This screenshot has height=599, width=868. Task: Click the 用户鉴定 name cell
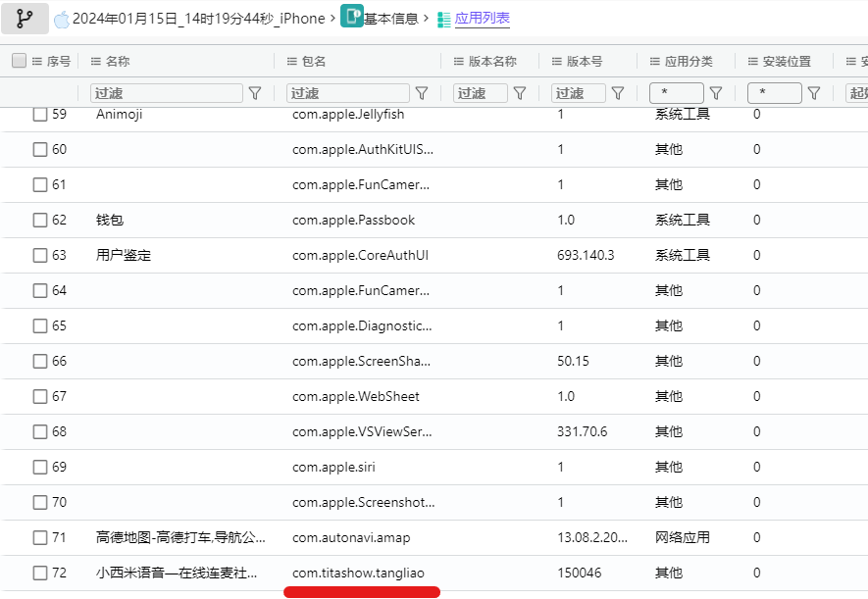click(x=124, y=256)
